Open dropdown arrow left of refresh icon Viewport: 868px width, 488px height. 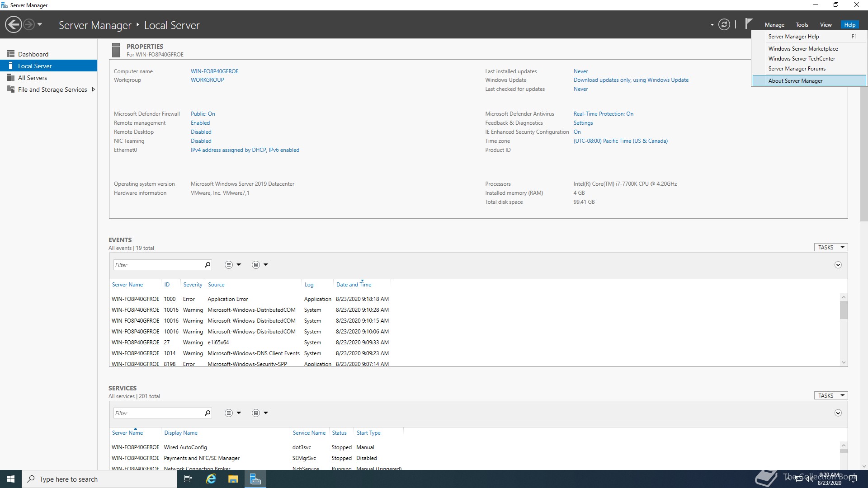pos(712,25)
